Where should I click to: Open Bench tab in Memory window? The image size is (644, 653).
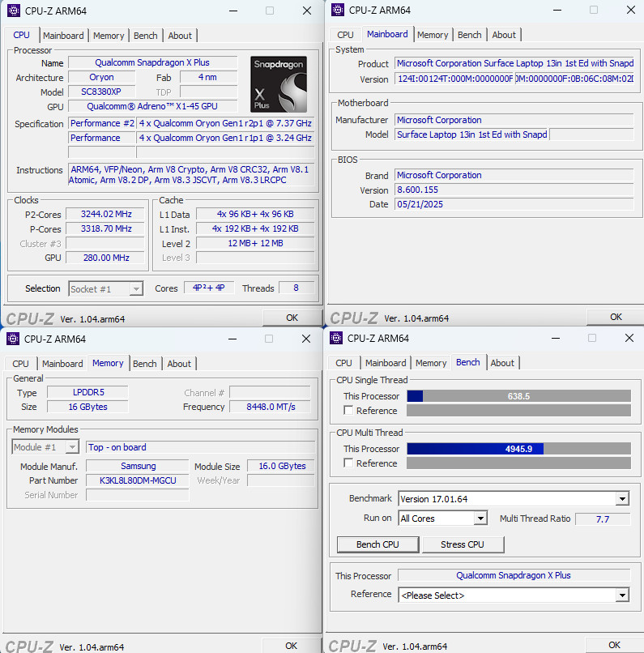click(144, 364)
